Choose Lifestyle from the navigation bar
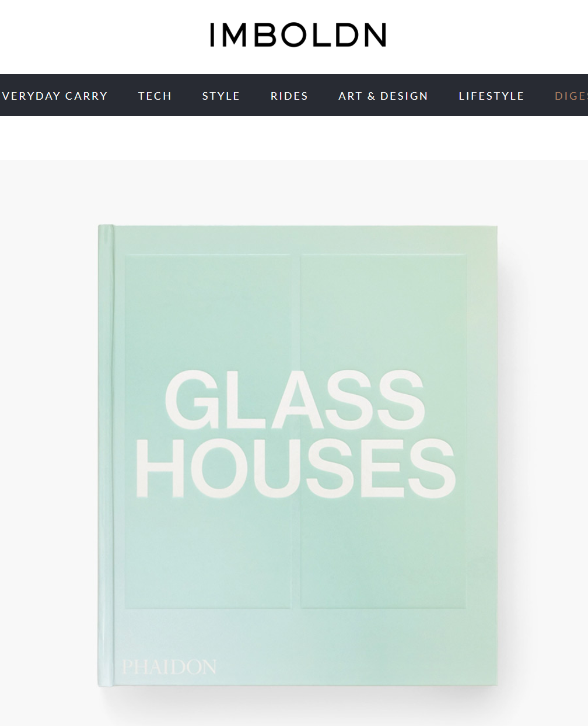The image size is (588, 726). point(491,96)
